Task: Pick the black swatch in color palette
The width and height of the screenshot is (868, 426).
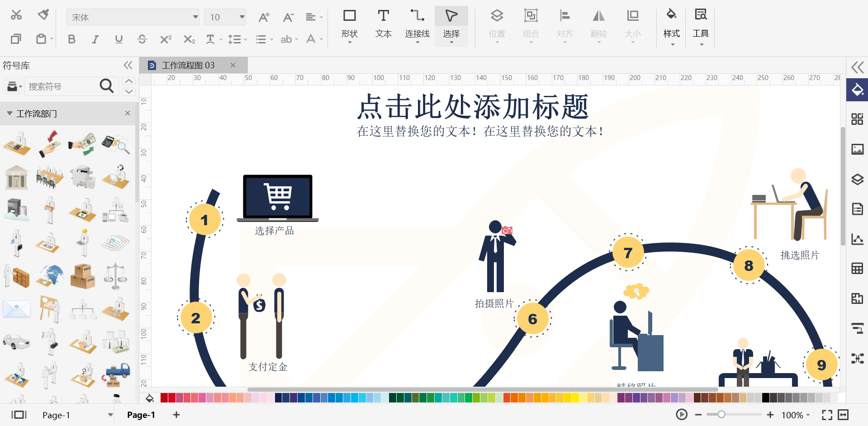Action: click(766, 398)
